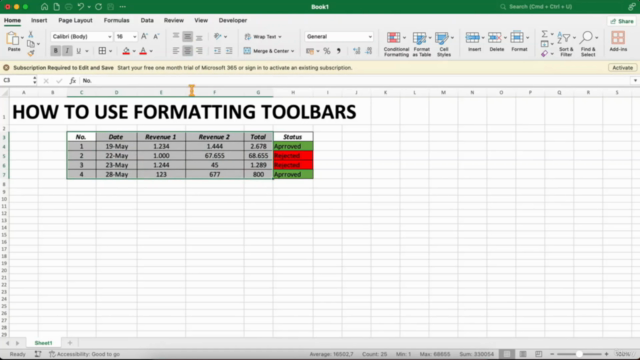The height and width of the screenshot is (360, 640).
Task: Switch to Page Layout view in status bar
Action: (x=522, y=354)
